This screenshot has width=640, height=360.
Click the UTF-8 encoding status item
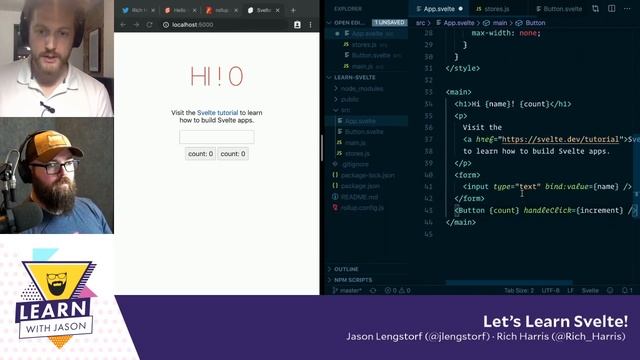(x=550, y=291)
